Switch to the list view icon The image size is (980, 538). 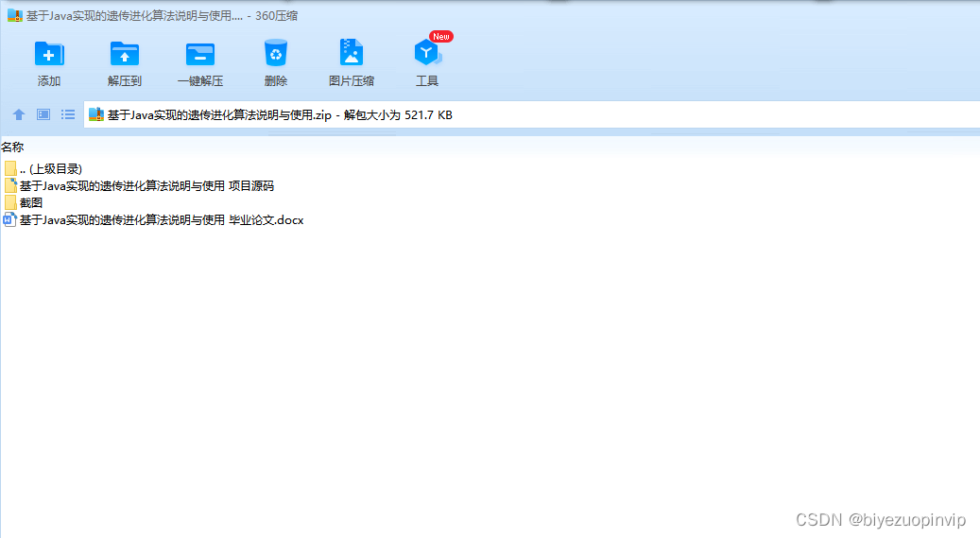68,114
